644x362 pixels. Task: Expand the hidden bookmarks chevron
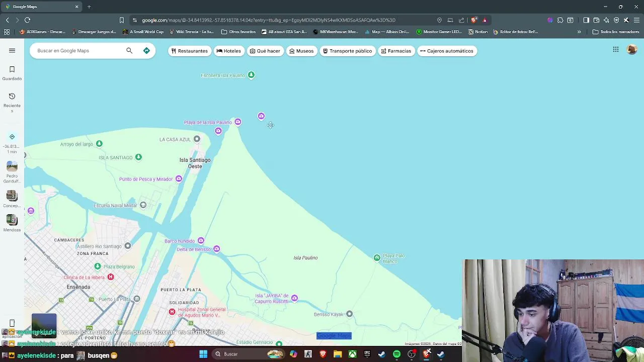coord(579,32)
